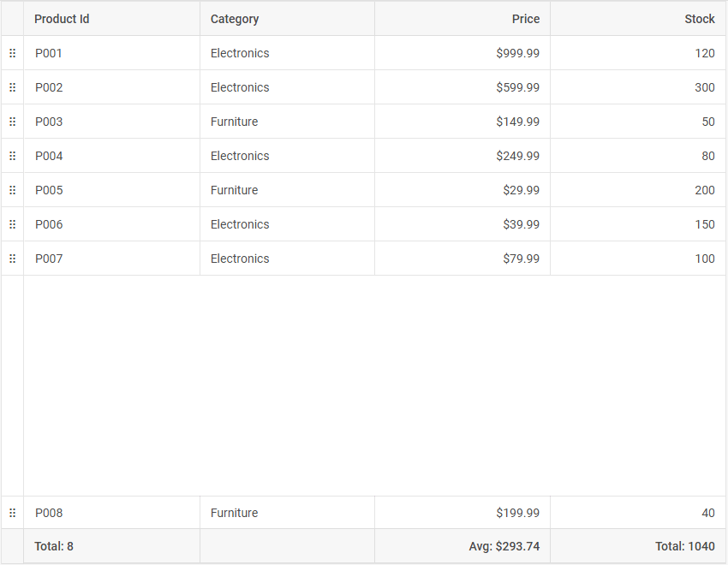The image size is (728, 565).
Task: Sort by the Stock column header
Action: click(699, 19)
